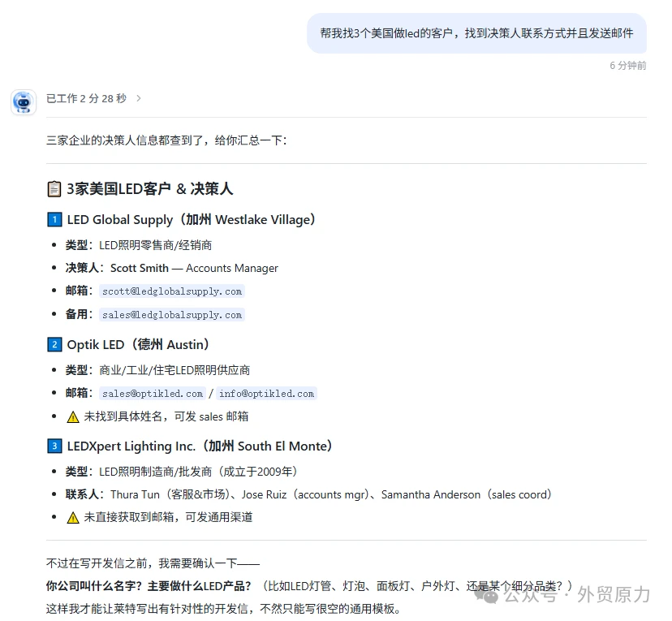The width and height of the screenshot is (672, 621).
Task: Click the text LED照明制造商/批发商(成立于2009年)
Action: (x=198, y=472)
